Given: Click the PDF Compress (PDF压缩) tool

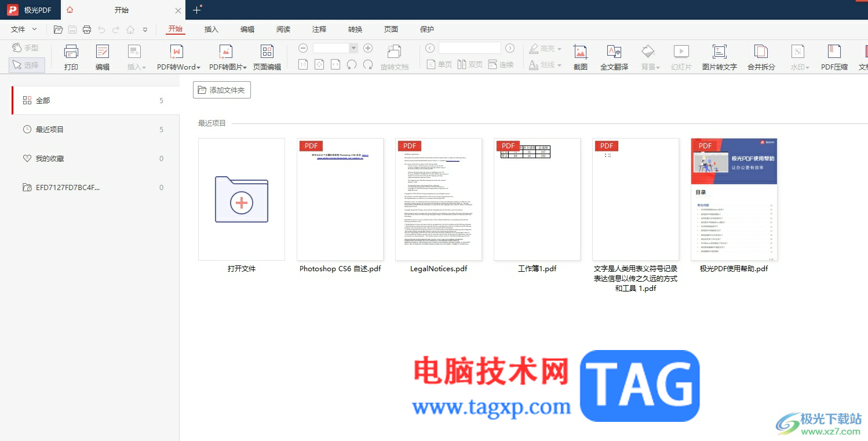Looking at the screenshot, I should 834,58.
